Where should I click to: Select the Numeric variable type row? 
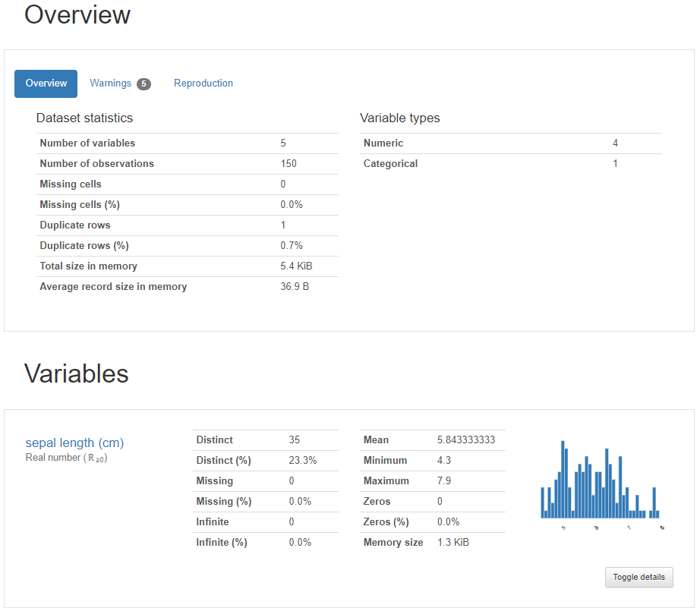510,143
